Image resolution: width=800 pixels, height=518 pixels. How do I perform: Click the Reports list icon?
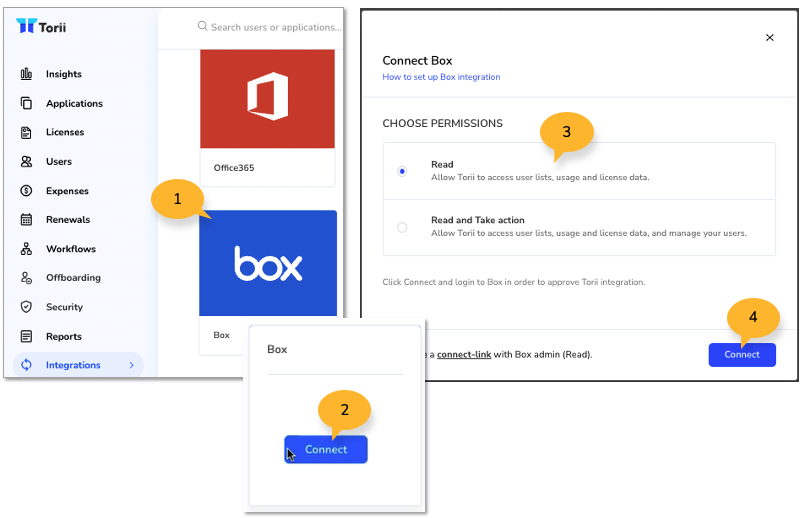(x=26, y=336)
